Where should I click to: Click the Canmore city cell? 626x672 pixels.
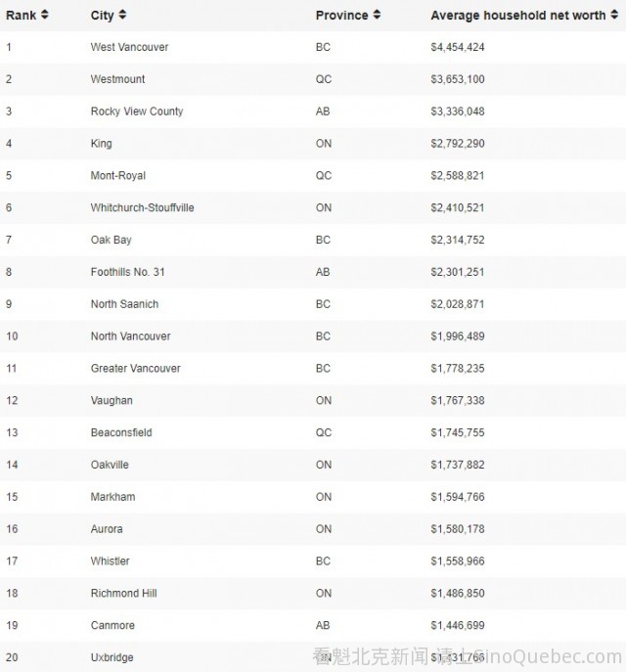point(112,626)
